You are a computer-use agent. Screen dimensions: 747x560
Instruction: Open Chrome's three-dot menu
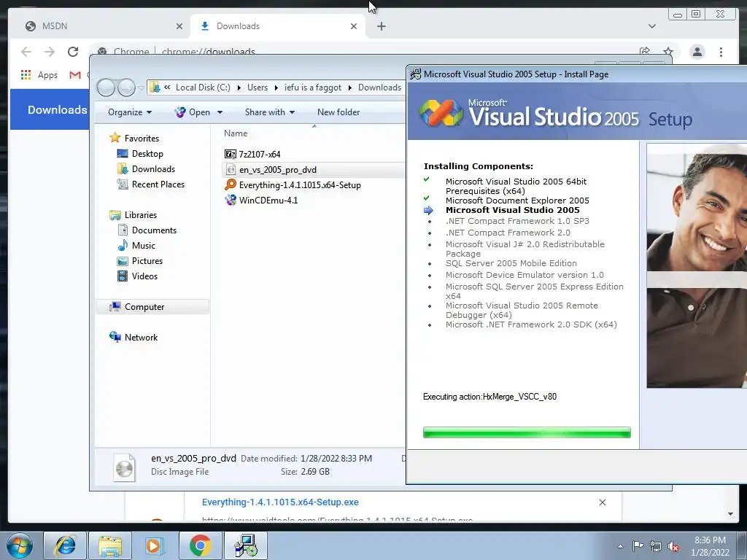point(721,52)
